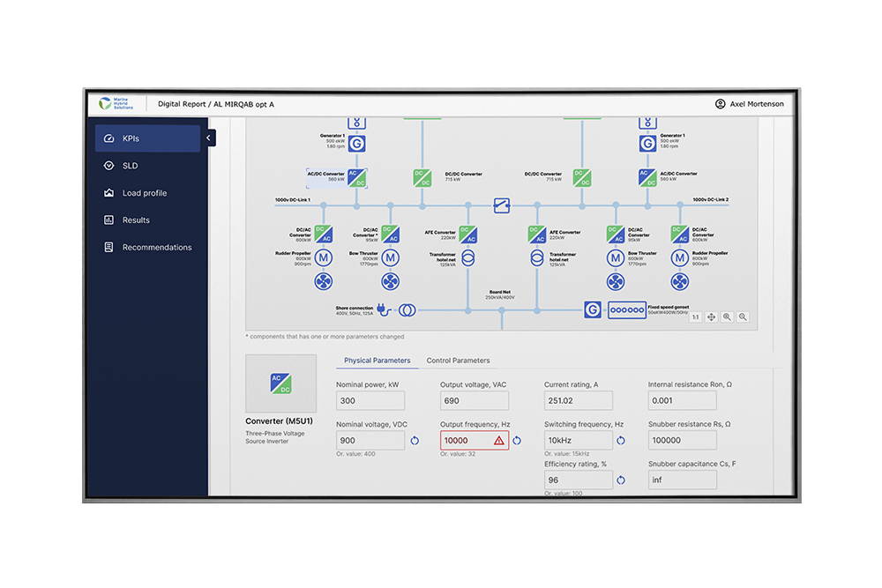Open the KPIs section in sidebar

[147, 138]
